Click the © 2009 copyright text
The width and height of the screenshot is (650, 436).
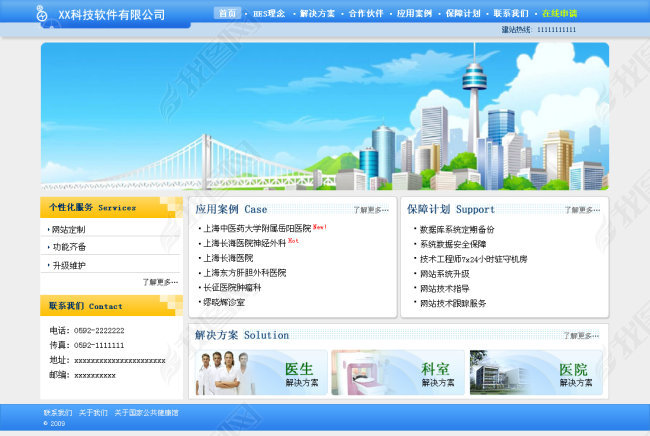[54, 424]
